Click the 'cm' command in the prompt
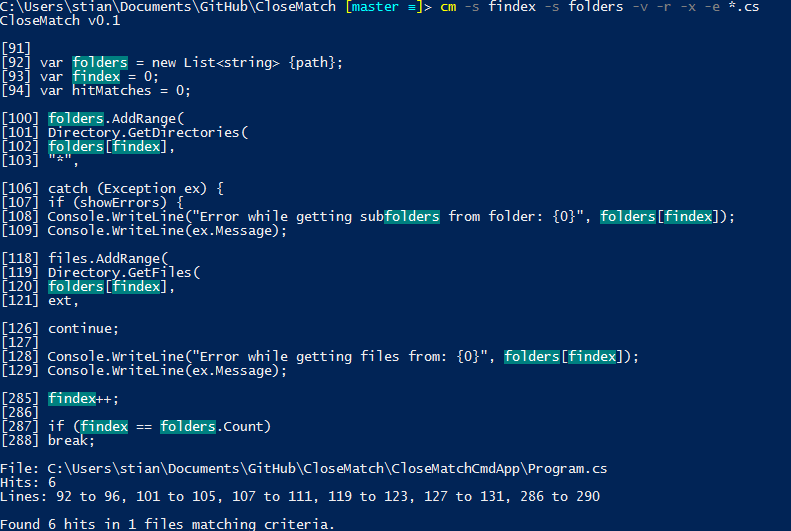This screenshot has width=791, height=531. (x=448, y=7)
